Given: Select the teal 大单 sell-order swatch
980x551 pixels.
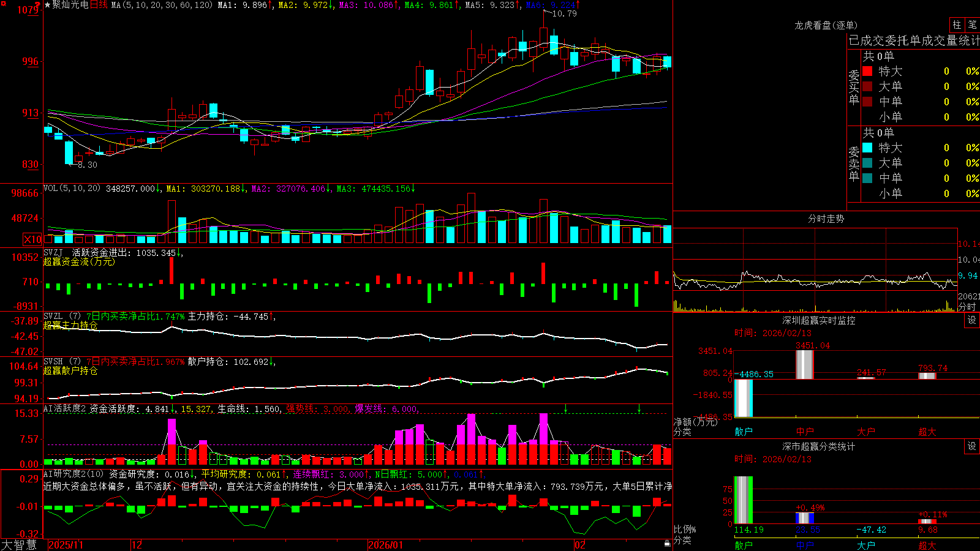Looking at the screenshot, I should tap(867, 163).
